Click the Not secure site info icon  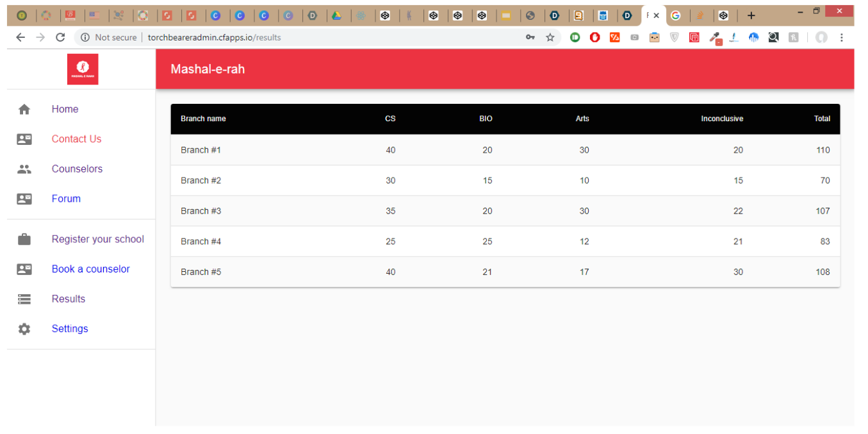point(85,37)
